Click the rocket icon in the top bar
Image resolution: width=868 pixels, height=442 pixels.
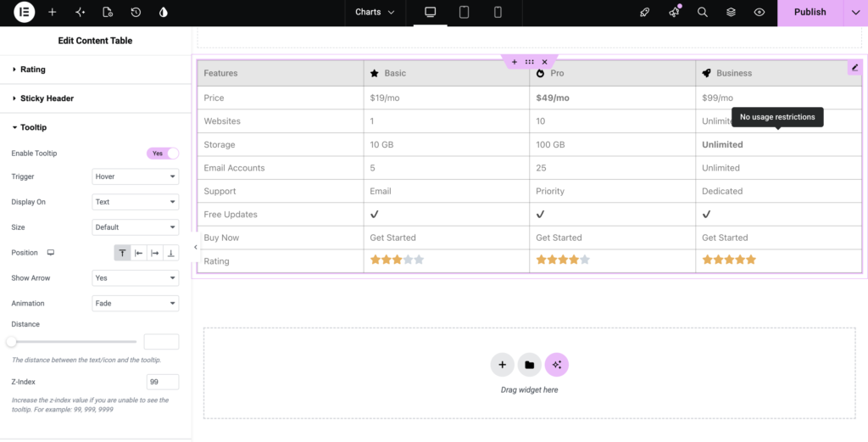tap(644, 12)
